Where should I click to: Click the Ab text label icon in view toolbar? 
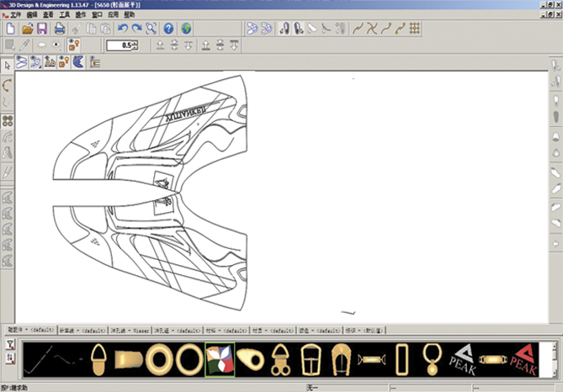pyautogui.click(x=50, y=62)
